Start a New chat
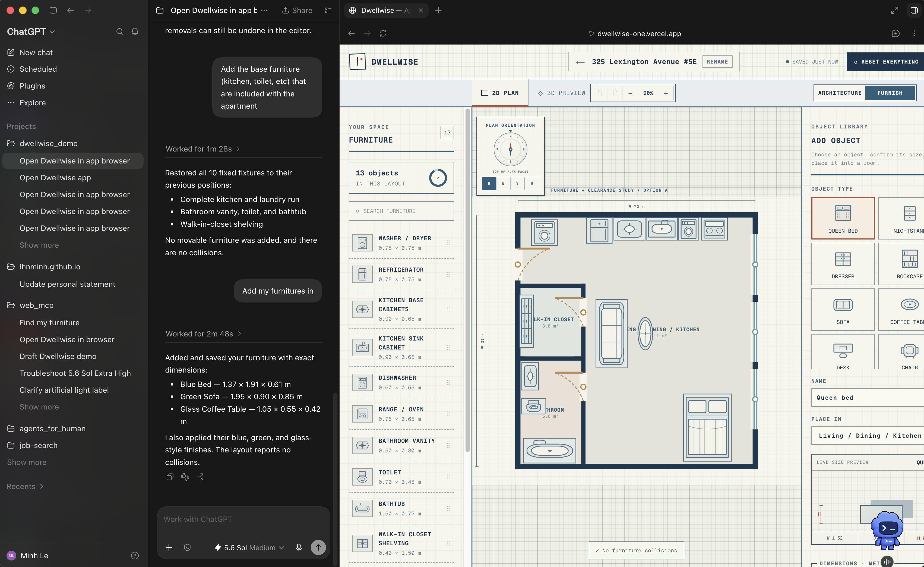The width and height of the screenshot is (924, 567). [x=36, y=52]
